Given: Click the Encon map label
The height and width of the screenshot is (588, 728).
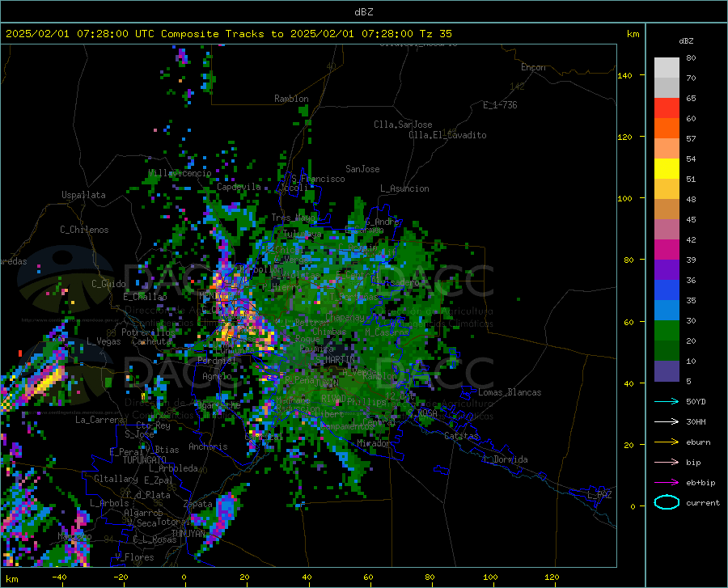Looking at the screenshot, I should pos(533,67).
